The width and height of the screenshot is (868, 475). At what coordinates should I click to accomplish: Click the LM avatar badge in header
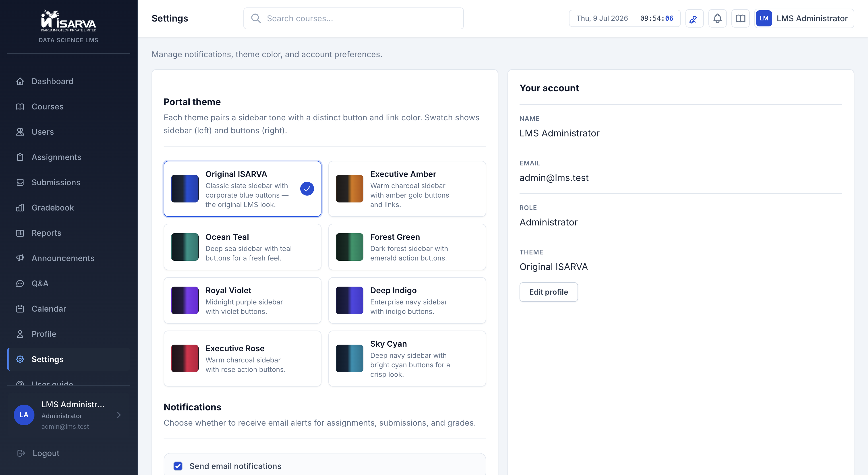764,19
